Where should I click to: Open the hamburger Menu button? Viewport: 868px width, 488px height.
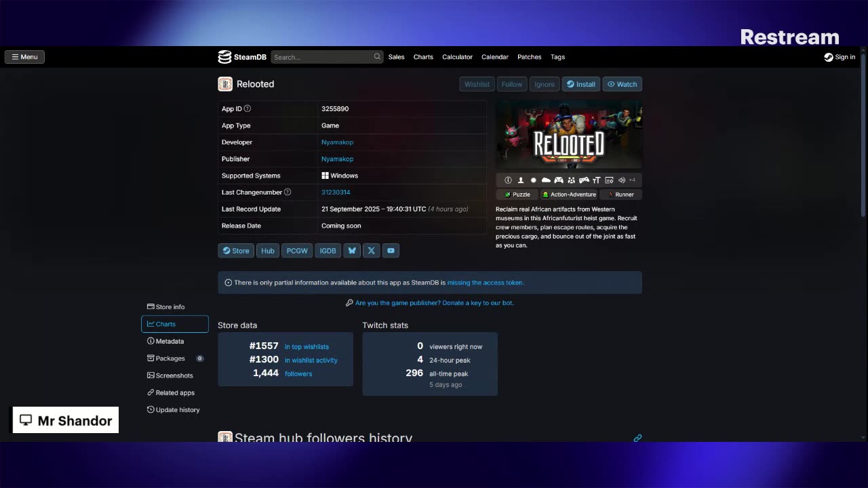tap(24, 57)
